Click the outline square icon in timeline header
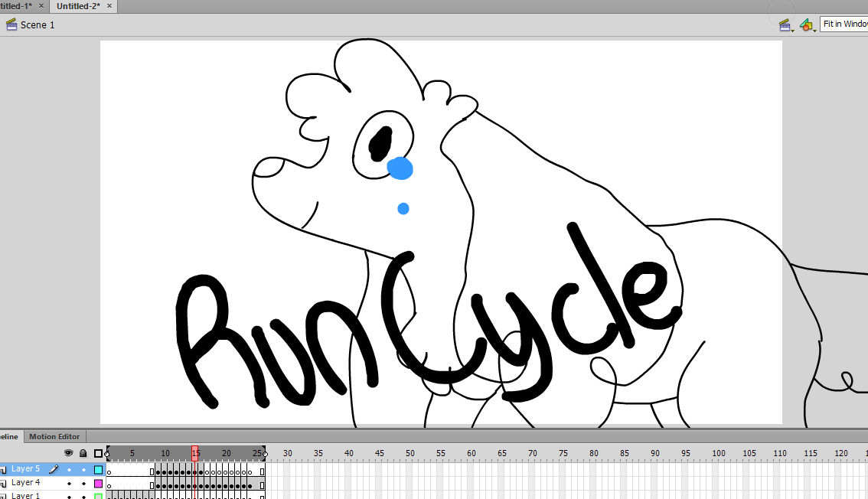 coord(98,453)
